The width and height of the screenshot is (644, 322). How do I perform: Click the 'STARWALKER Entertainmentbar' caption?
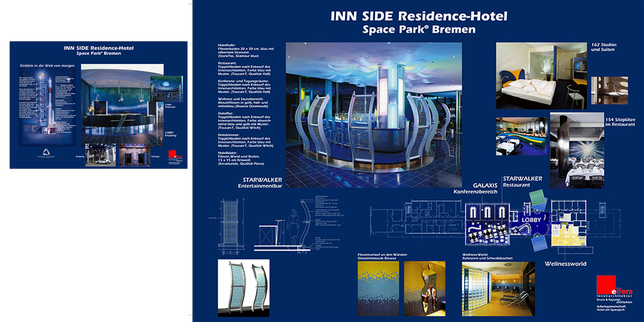pyautogui.click(x=260, y=182)
